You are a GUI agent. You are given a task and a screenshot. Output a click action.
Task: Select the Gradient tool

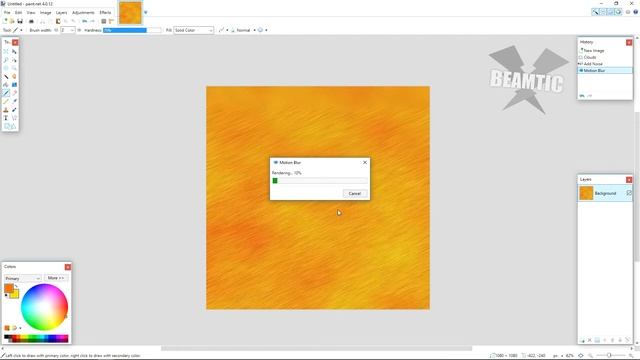(14, 84)
